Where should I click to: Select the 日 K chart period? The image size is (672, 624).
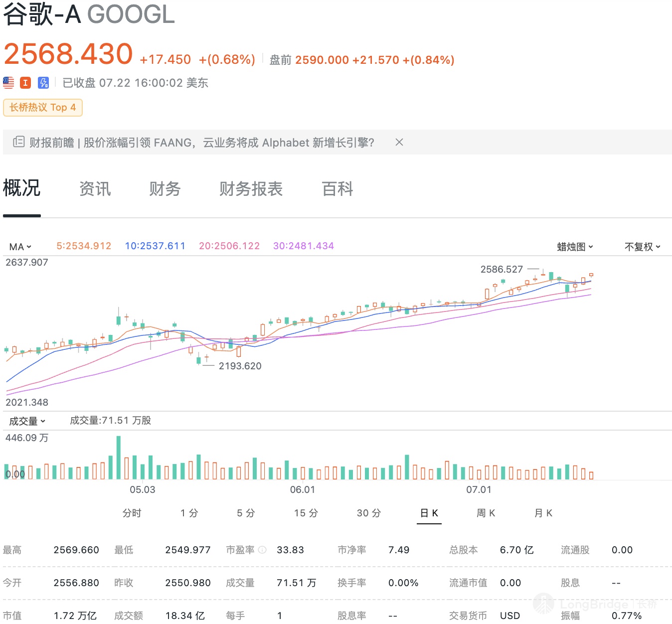coord(429,513)
